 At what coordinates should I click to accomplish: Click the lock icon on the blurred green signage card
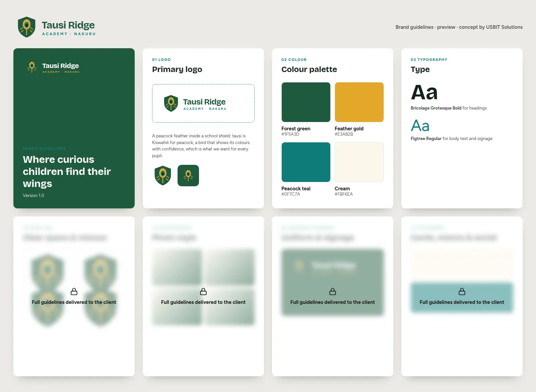click(333, 291)
